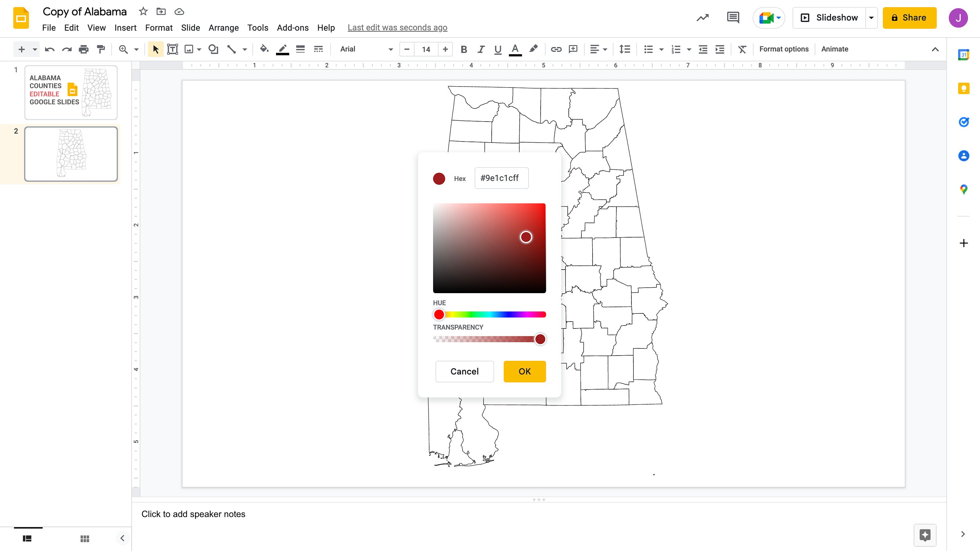Click the Clear formatting icon
Viewport: 980px width, 551px height.
click(742, 49)
